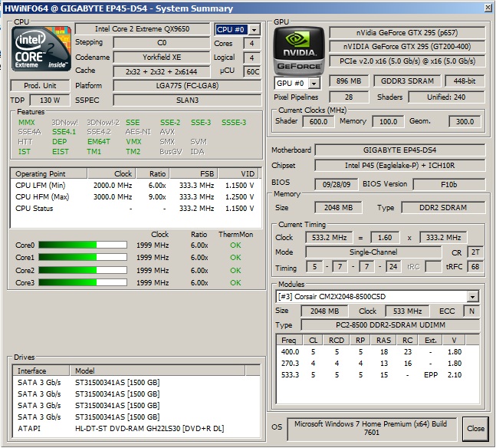
Task: Select the CPU HFM (Max) row
Action: pyautogui.click(x=135, y=197)
